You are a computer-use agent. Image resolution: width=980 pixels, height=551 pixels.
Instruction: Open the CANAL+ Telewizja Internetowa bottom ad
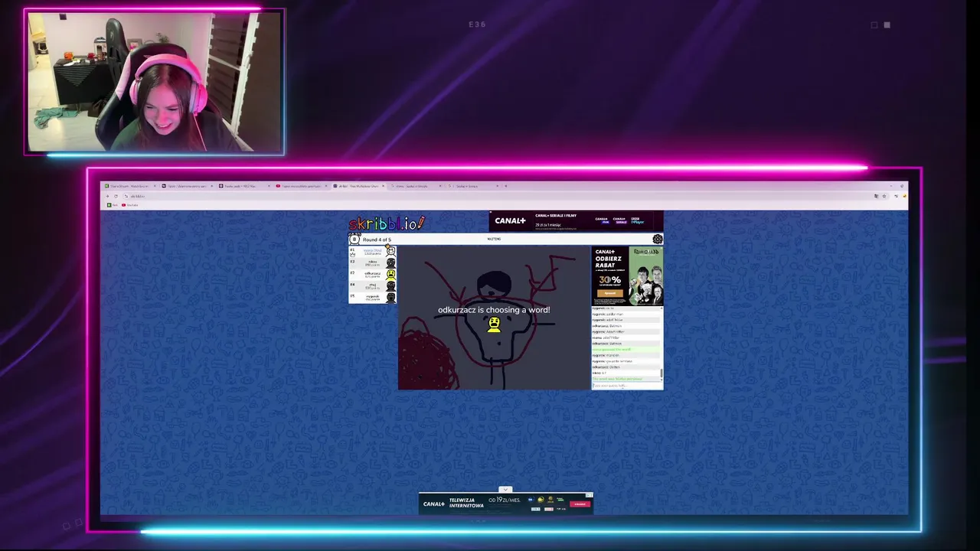505,504
